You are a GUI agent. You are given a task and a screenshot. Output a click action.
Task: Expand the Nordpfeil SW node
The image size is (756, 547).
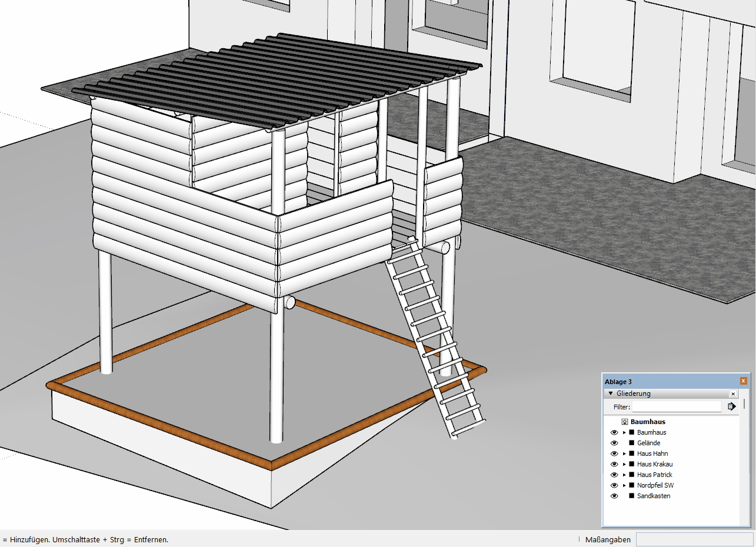point(624,485)
